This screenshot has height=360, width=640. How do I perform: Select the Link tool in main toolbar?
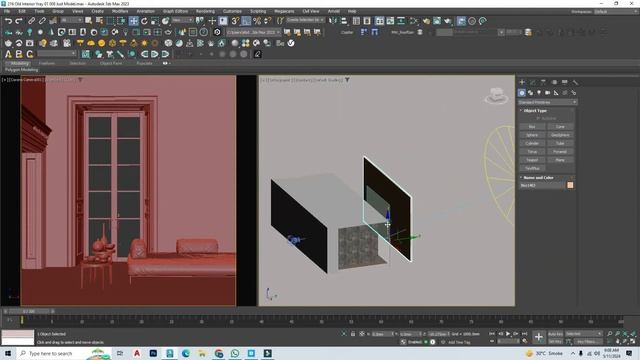[x=31, y=21]
